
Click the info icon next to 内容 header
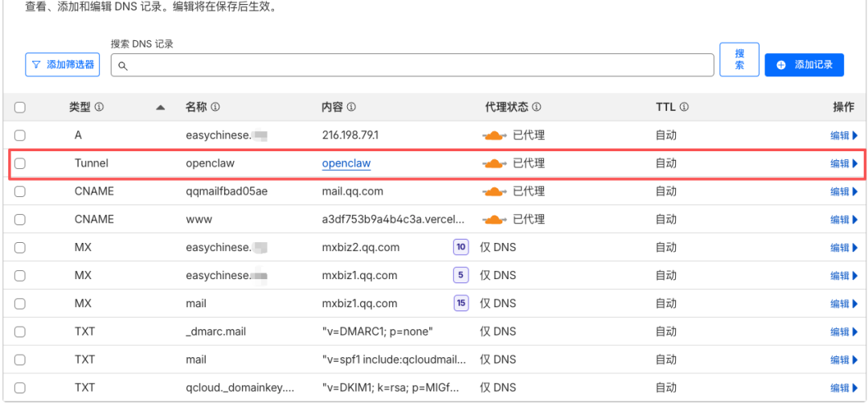coord(351,107)
